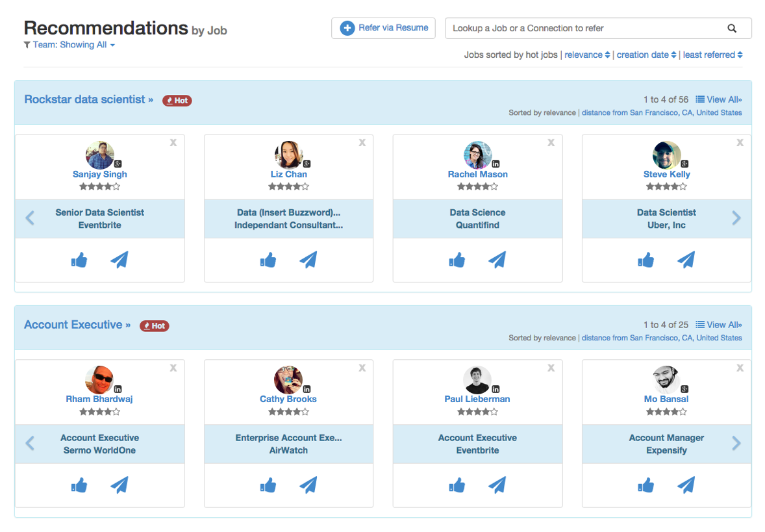Viewport: 765px width, 532px height.
Task: Dismiss Paul Lieberman's card with the X
Action: tap(551, 368)
